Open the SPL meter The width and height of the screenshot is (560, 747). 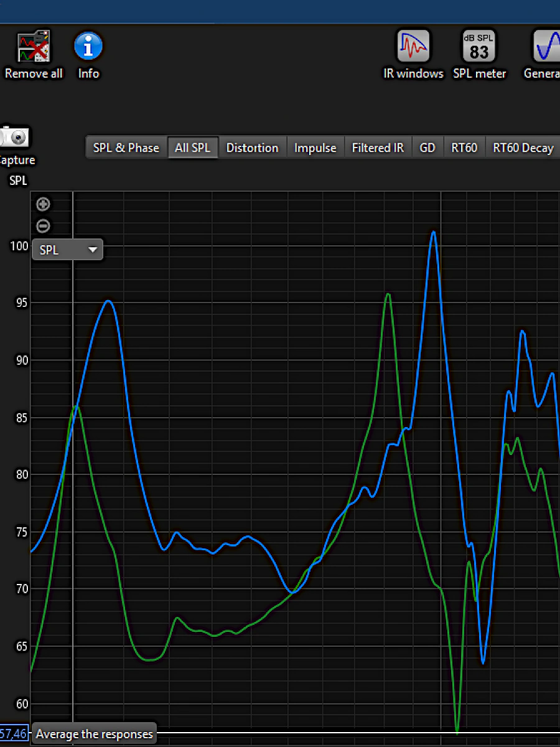click(479, 46)
